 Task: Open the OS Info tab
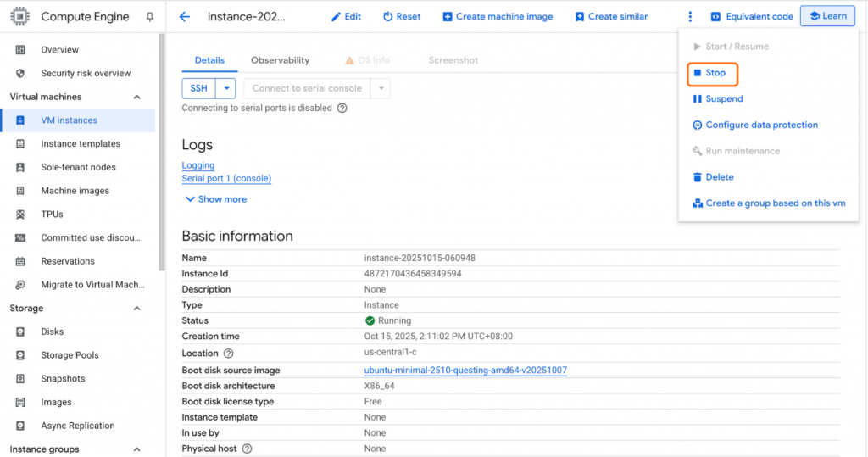(367, 60)
